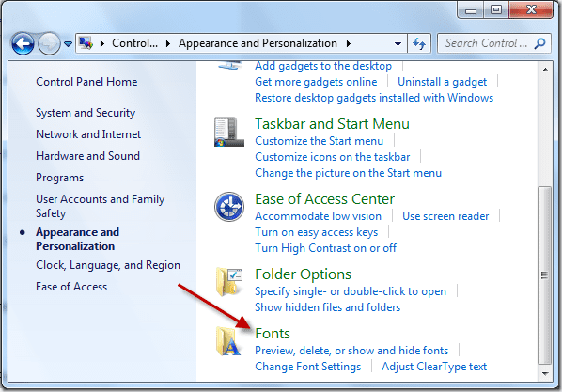Go back with the blue Back arrow

click(x=23, y=44)
